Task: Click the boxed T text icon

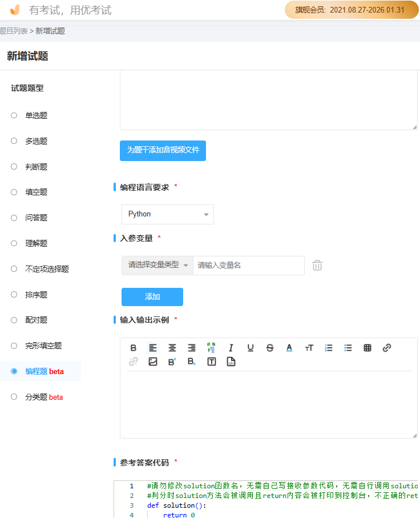Action: tap(212, 362)
